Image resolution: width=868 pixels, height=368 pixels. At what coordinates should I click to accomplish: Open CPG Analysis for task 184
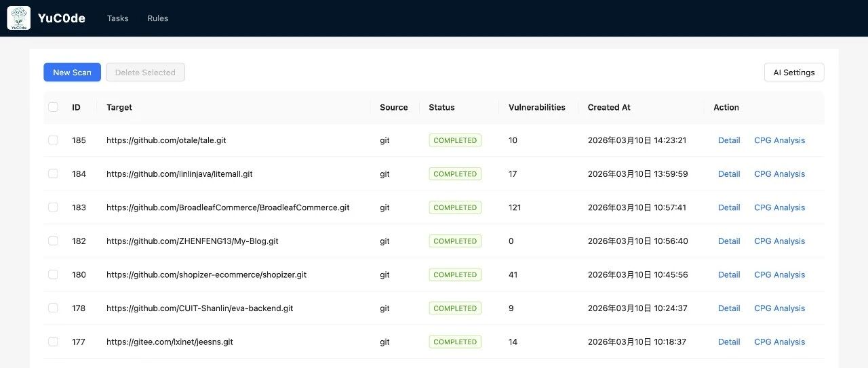click(780, 174)
